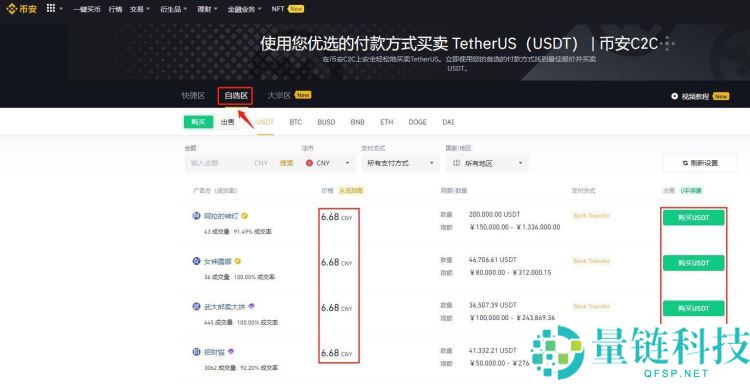This screenshot has width=750, height=384.
Task: Expand the 衍生品 dropdown menu
Action: [x=174, y=9]
